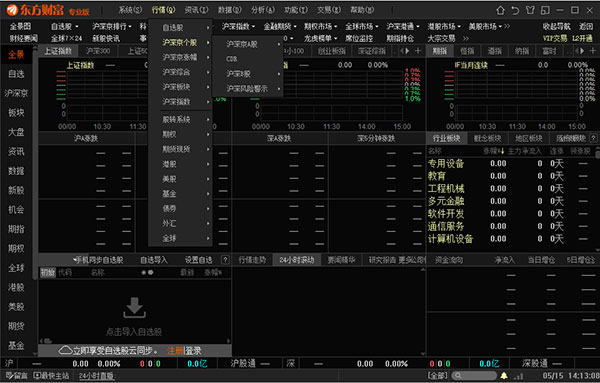
Task: Click the 东方财富 logo icon
Action: tap(12, 10)
